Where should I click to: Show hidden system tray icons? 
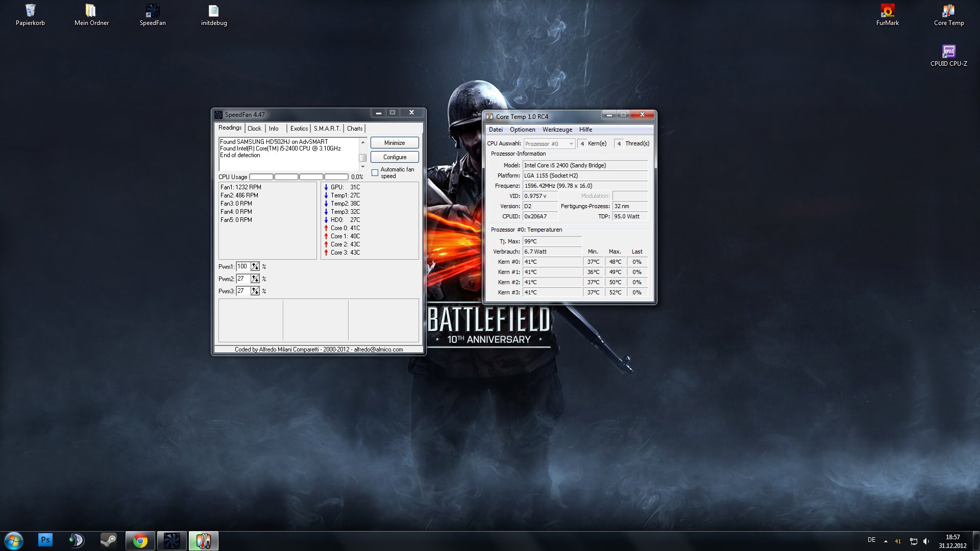point(886,541)
